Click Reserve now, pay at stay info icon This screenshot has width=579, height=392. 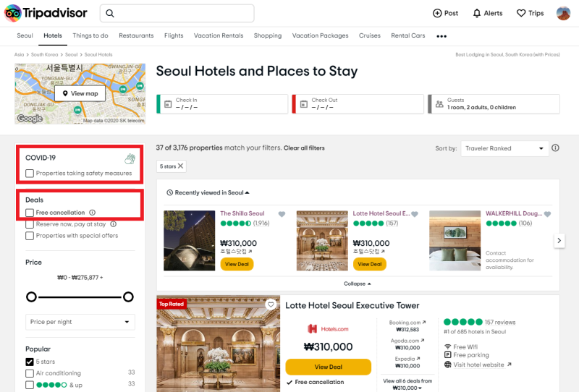(x=114, y=224)
